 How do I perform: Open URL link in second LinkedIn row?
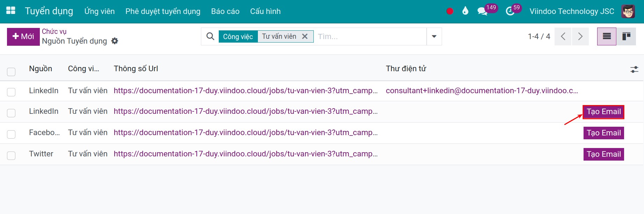[x=246, y=111]
